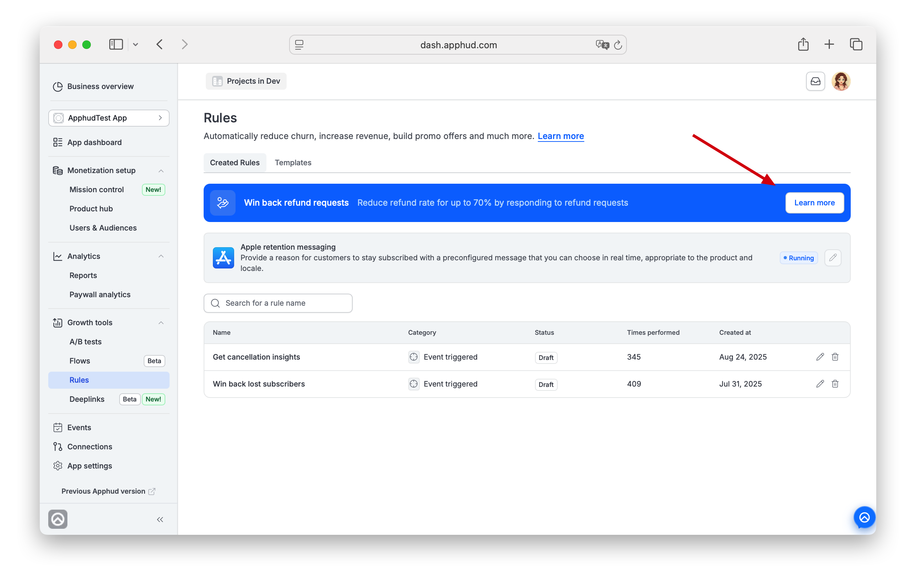Image resolution: width=916 pixels, height=588 pixels.
Task: Click Draft status of Get cancellation insights
Action: coord(546,357)
